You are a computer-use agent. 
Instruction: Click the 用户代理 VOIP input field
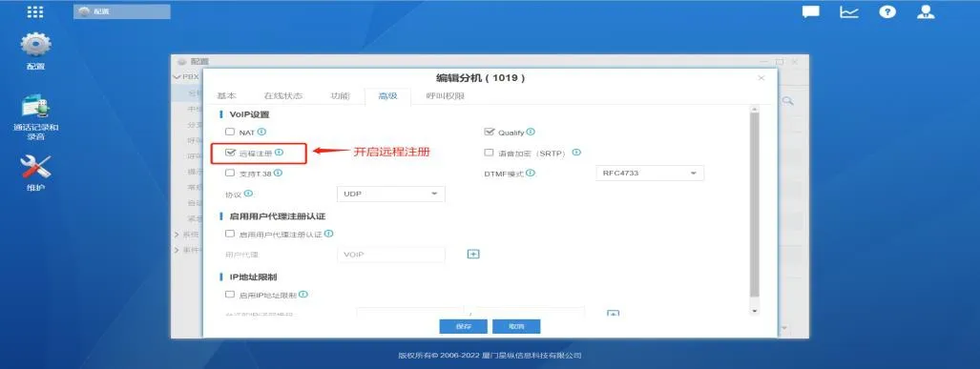coord(390,255)
